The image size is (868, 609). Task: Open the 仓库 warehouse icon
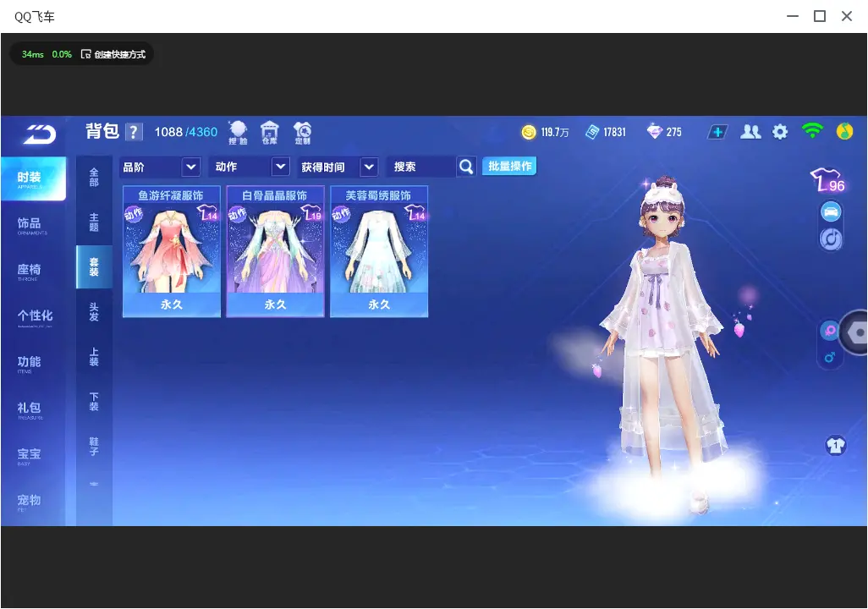point(270,133)
